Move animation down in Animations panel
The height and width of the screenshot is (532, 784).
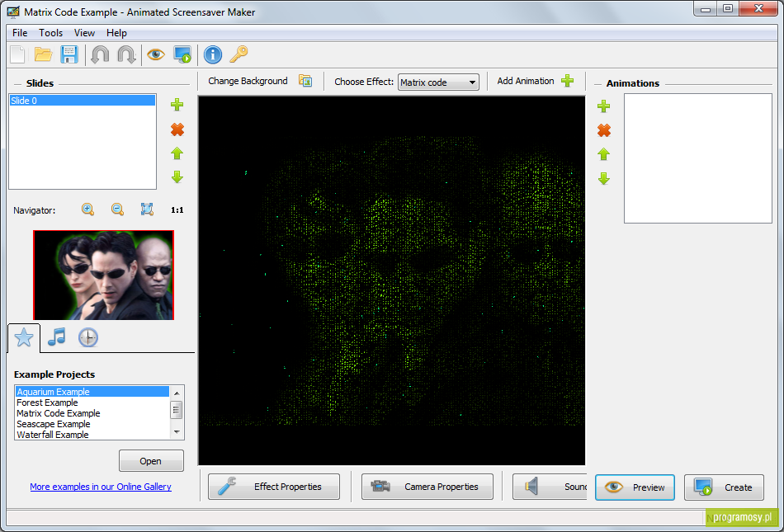tap(604, 178)
